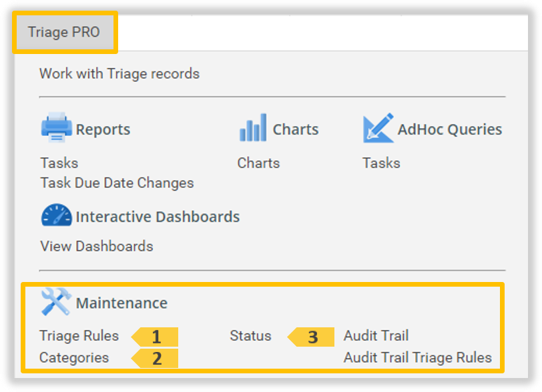The image size is (542, 392).
Task: Open the View Dashboards link
Action: coord(97,246)
